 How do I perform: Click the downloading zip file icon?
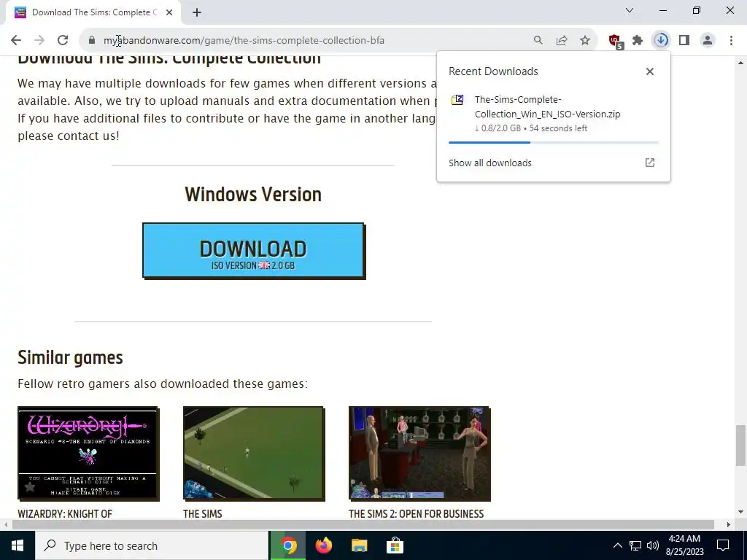click(457, 100)
